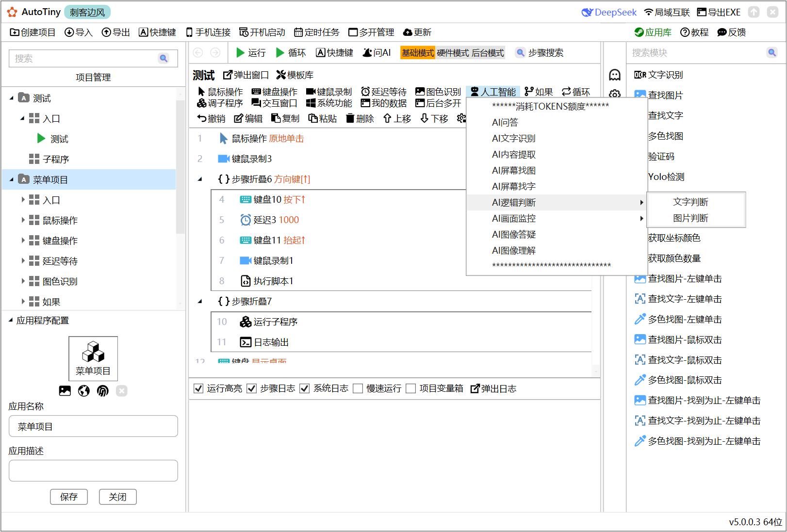Enable the 慢速运行 checkbox
787x532 pixels.
[358, 388]
